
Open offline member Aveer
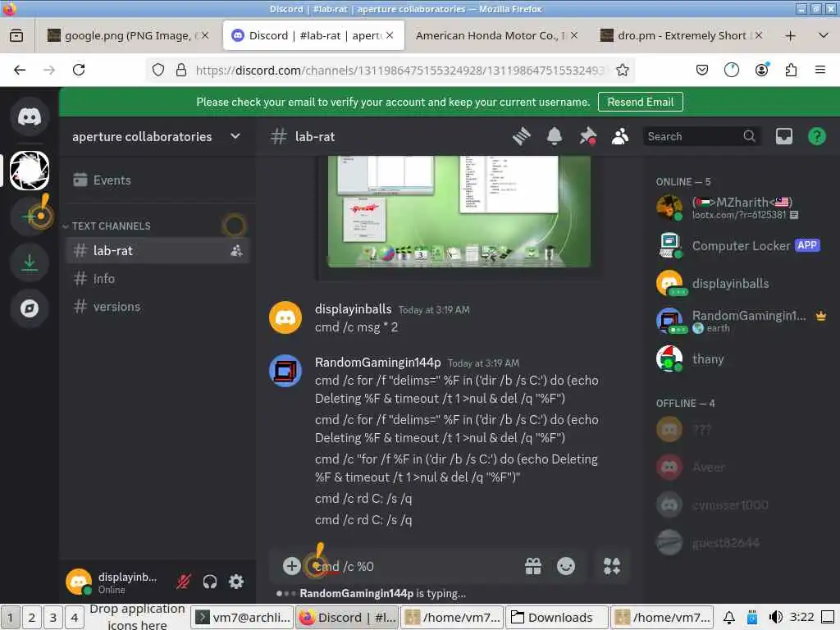tap(742, 467)
